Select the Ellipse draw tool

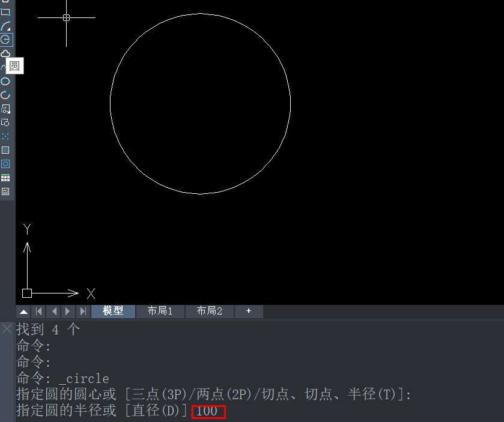point(5,81)
